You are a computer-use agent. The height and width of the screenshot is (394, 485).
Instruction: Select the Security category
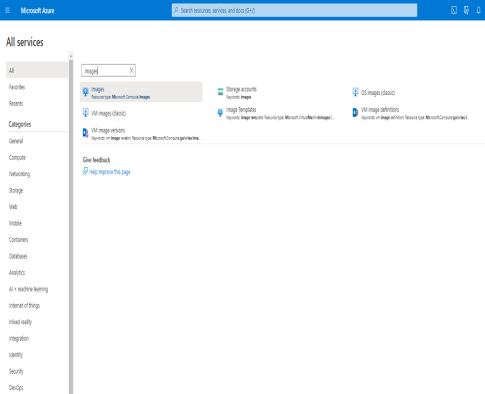tap(16, 371)
